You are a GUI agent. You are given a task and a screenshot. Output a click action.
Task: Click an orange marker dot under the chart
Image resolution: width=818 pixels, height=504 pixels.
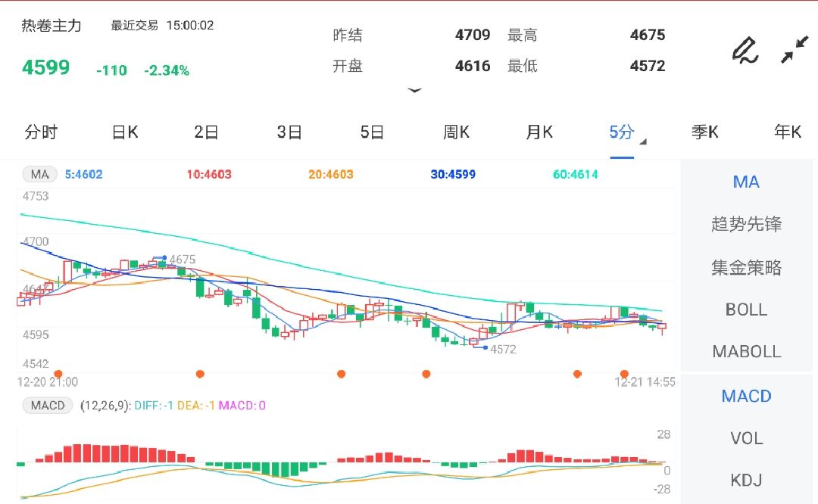click(x=200, y=373)
